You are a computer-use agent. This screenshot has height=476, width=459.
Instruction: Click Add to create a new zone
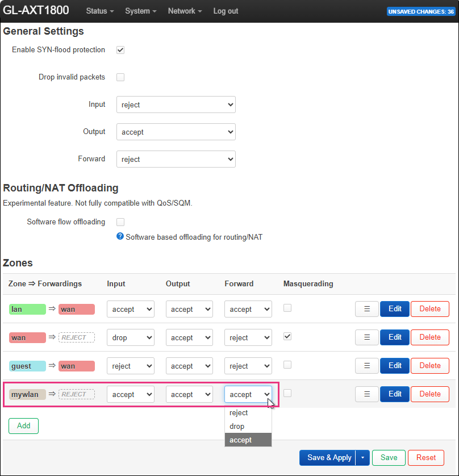tap(23, 425)
